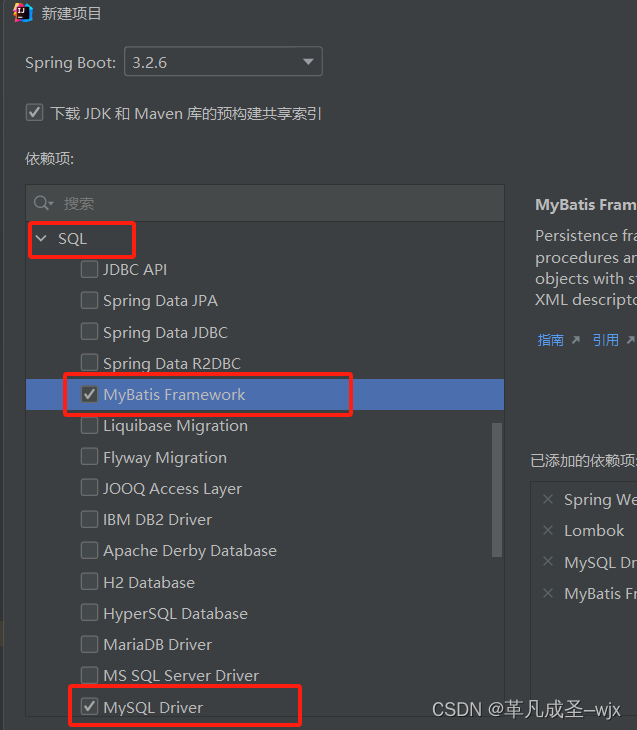Click the IntelliJ IDEA logo icon

pyautogui.click(x=22, y=13)
